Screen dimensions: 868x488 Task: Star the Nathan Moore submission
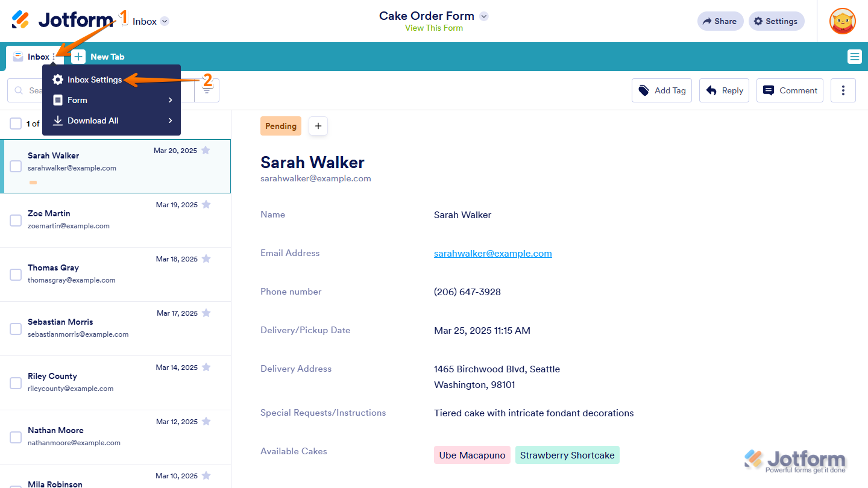click(206, 422)
